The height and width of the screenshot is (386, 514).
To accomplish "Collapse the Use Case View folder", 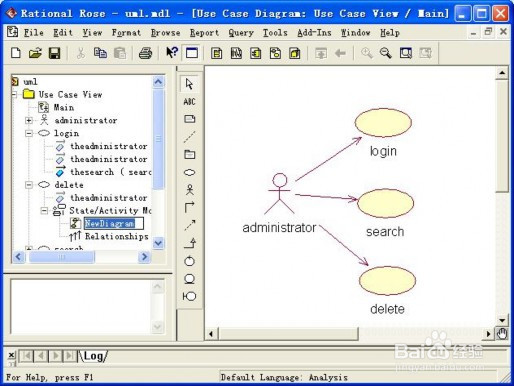I will tap(14, 95).
